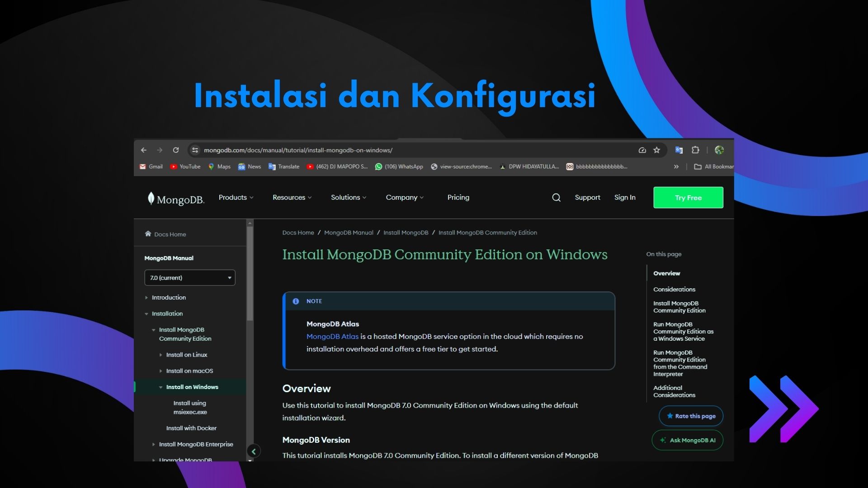The height and width of the screenshot is (488, 868).
Task: Click the browser back arrow
Action: coord(144,150)
